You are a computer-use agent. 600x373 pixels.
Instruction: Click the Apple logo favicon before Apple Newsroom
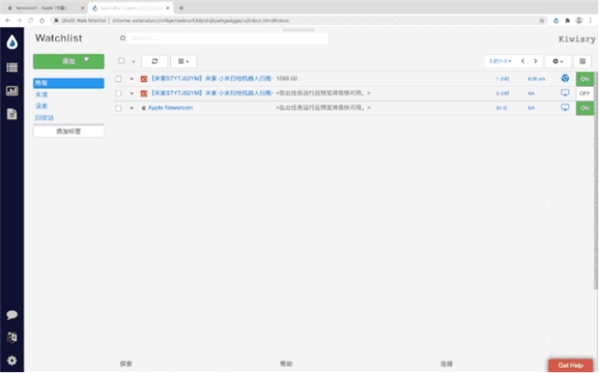click(143, 108)
